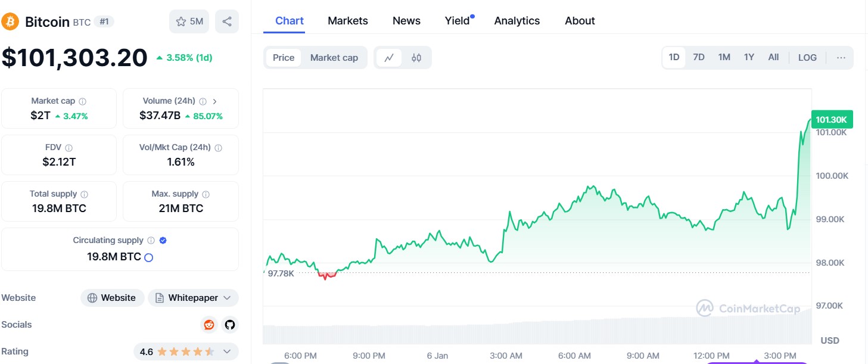Click the $2T market cap value
Viewport: 868px width, 364px height.
click(41, 116)
